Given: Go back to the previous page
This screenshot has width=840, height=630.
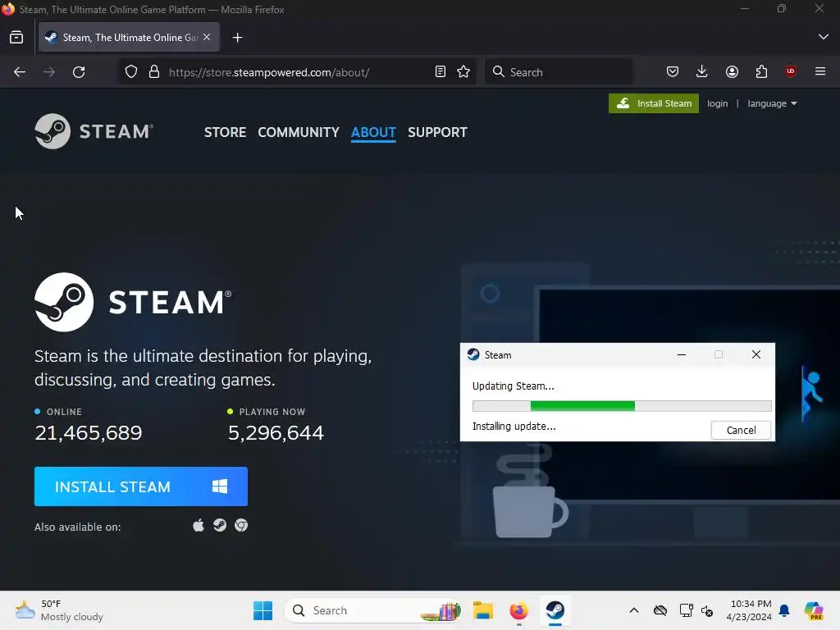Looking at the screenshot, I should coord(20,72).
